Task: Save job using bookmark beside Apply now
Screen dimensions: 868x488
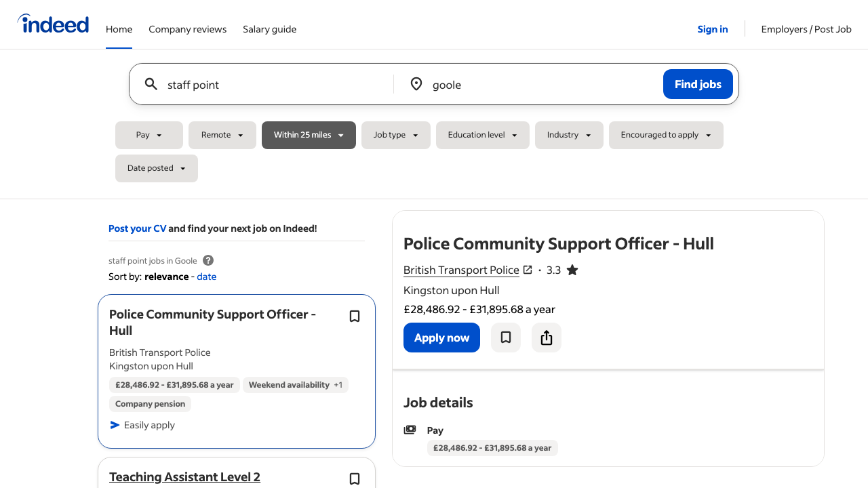Action: pos(506,338)
